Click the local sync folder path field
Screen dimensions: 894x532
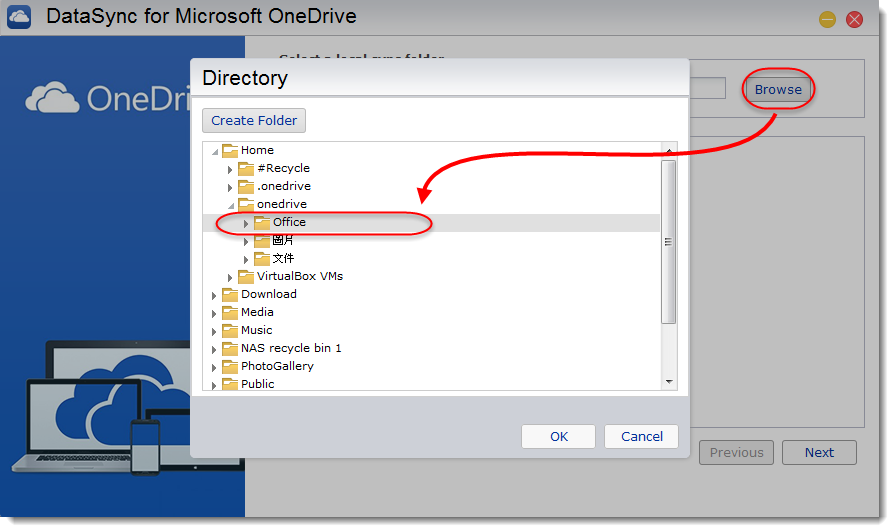pos(708,88)
